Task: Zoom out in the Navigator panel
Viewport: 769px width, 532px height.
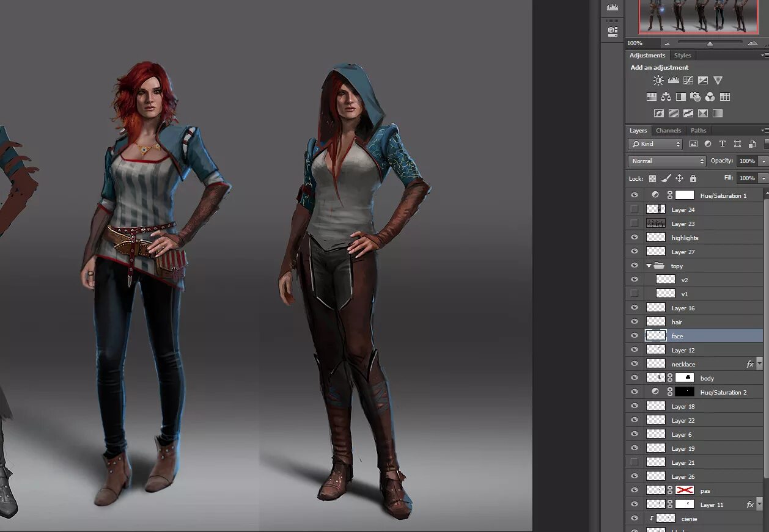Action: point(667,43)
